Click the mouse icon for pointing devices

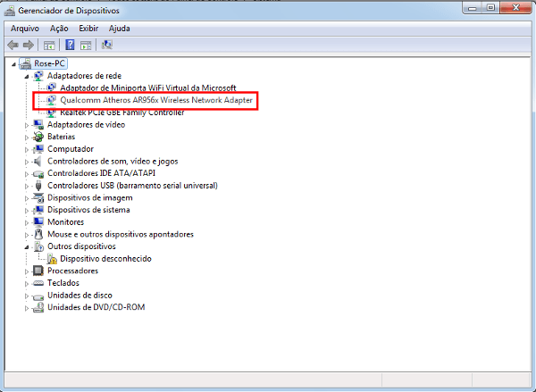(38, 235)
